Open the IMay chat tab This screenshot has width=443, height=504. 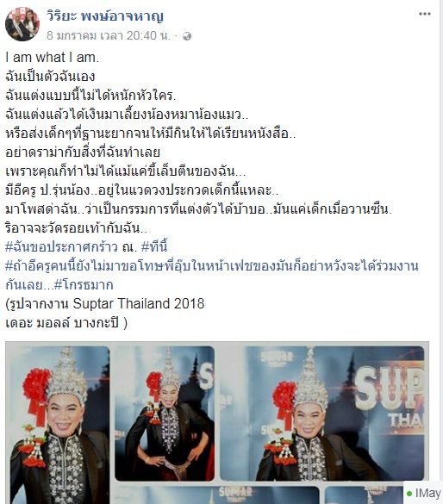click(x=423, y=493)
